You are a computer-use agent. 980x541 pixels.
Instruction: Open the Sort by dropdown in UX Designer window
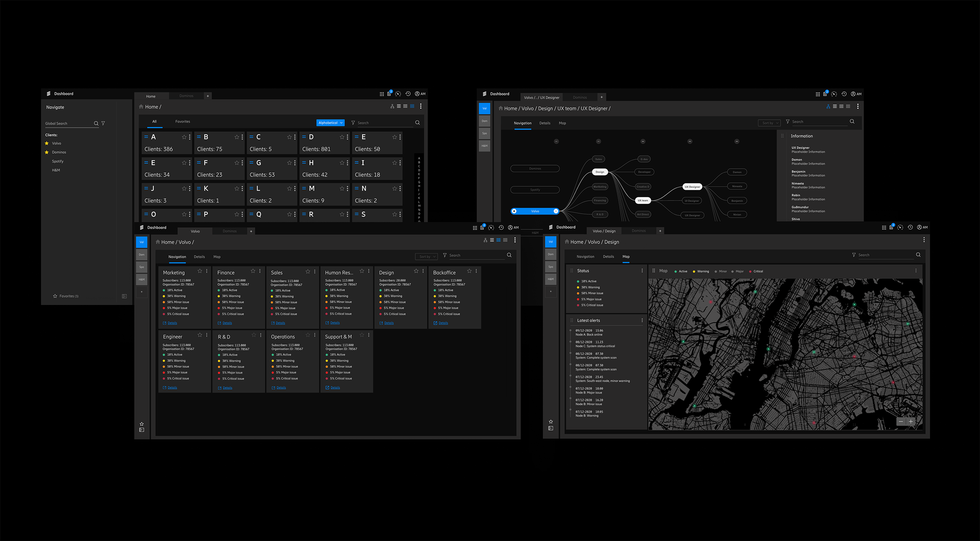pyautogui.click(x=769, y=123)
